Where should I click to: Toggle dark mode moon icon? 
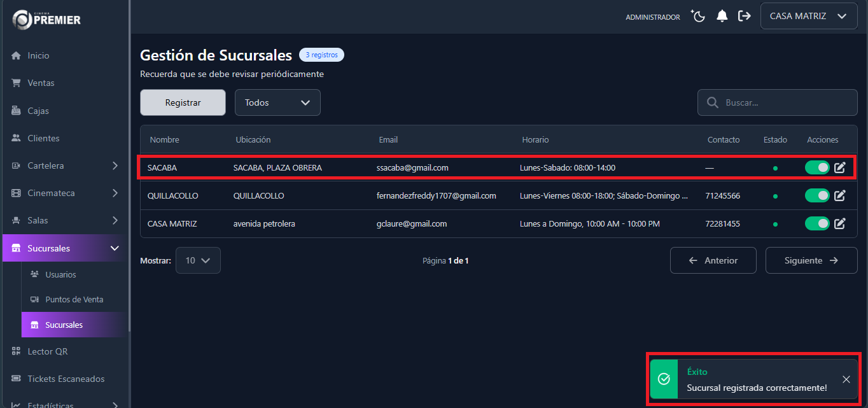click(x=699, y=17)
